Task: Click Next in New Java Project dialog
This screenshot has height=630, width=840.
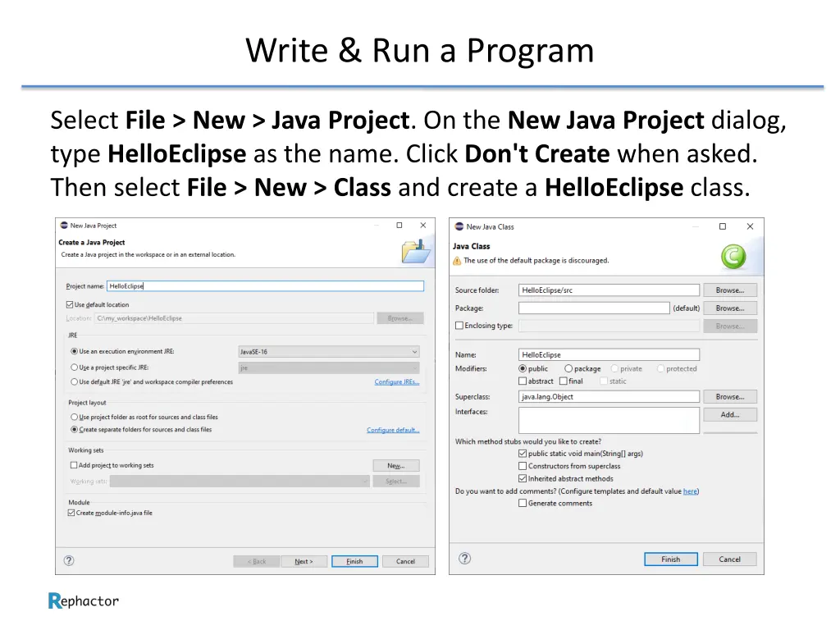Action: (304, 561)
